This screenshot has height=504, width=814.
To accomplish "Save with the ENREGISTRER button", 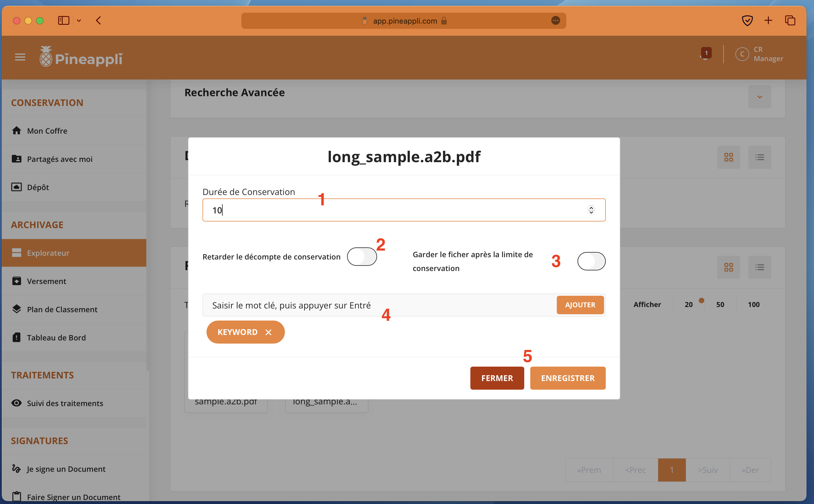I will pos(567,378).
